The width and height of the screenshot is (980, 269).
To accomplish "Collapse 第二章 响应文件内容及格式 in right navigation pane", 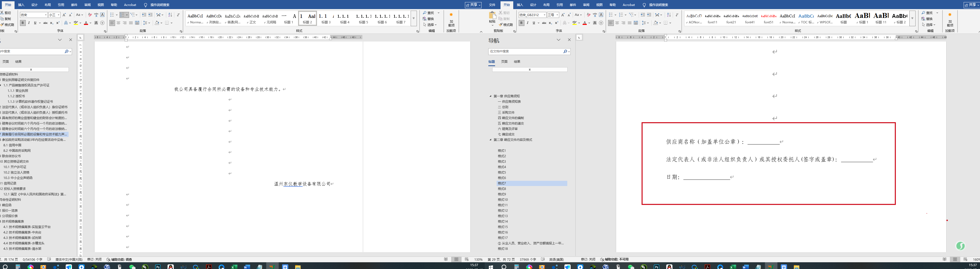I will [490, 140].
